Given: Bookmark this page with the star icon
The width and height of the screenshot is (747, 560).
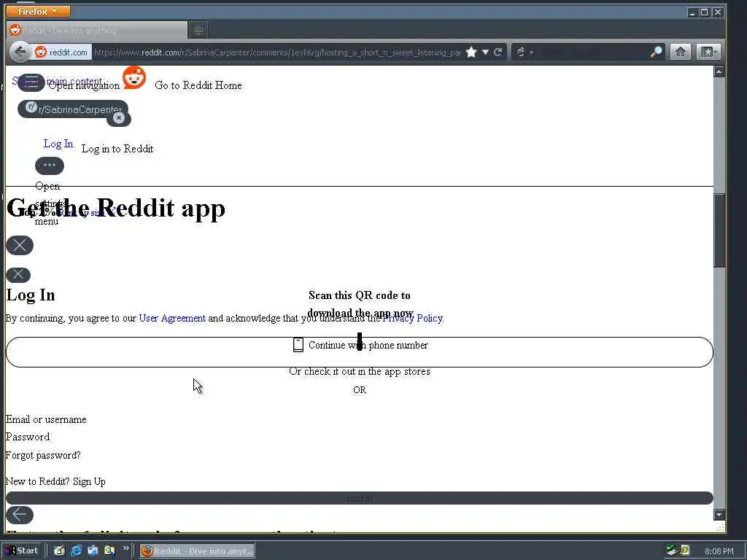Looking at the screenshot, I should click(471, 52).
